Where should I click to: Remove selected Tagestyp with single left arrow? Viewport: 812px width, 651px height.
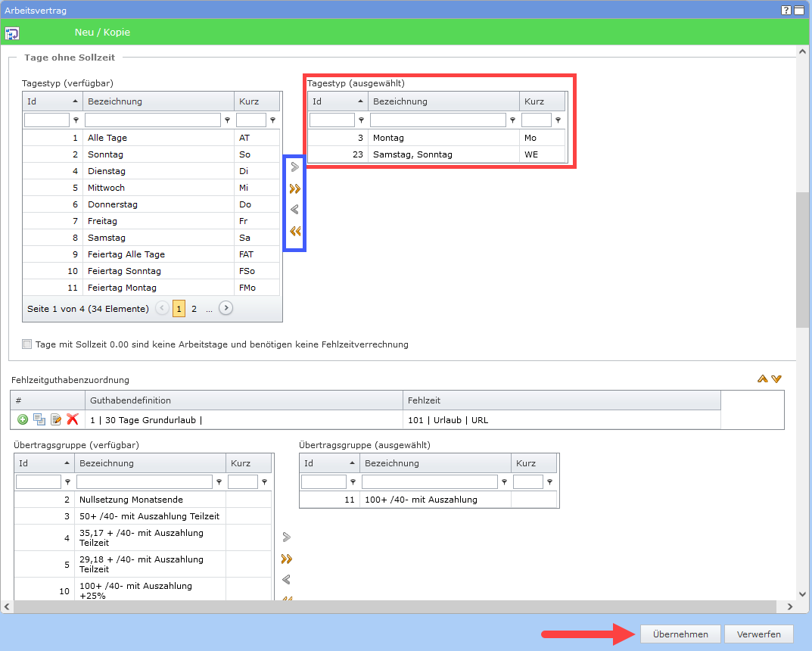pyautogui.click(x=295, y=210)
